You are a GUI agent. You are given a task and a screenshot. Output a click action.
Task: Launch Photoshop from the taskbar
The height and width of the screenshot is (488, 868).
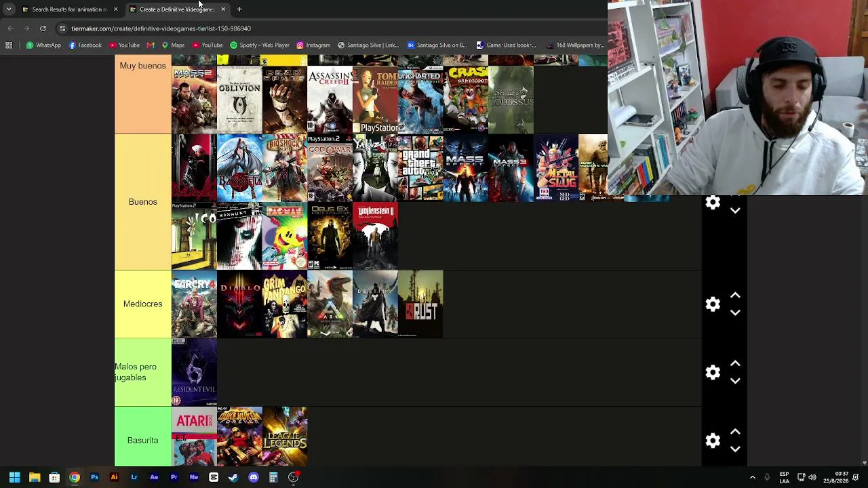(x=94, y=477)
